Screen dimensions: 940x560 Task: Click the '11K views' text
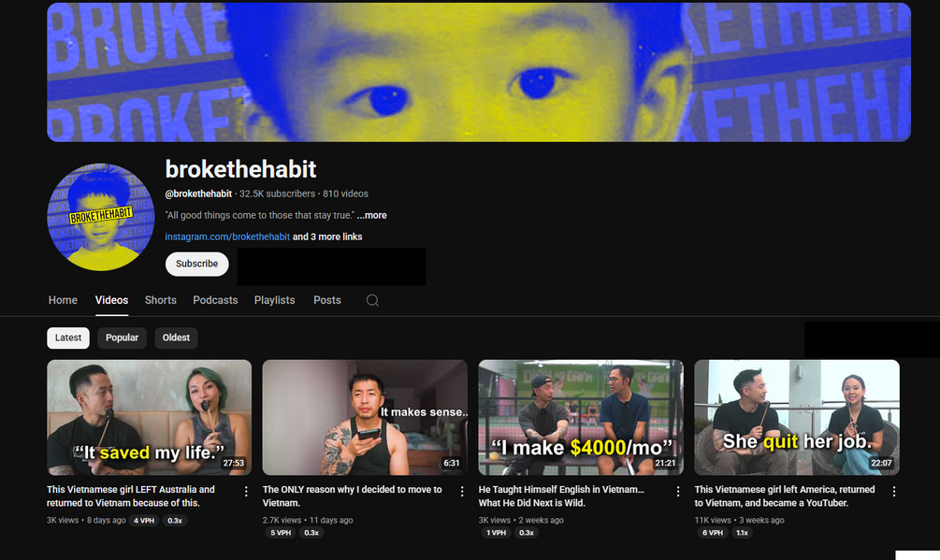coord(713,520)
